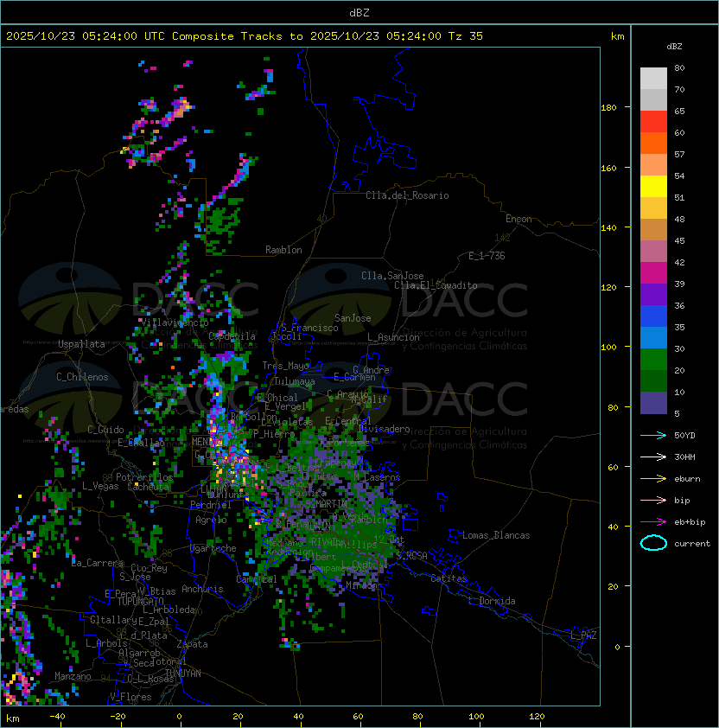This screenshot has width=719, height=728.
Task: Click the 'Anchoris' map label
Action: pos(202,589)
